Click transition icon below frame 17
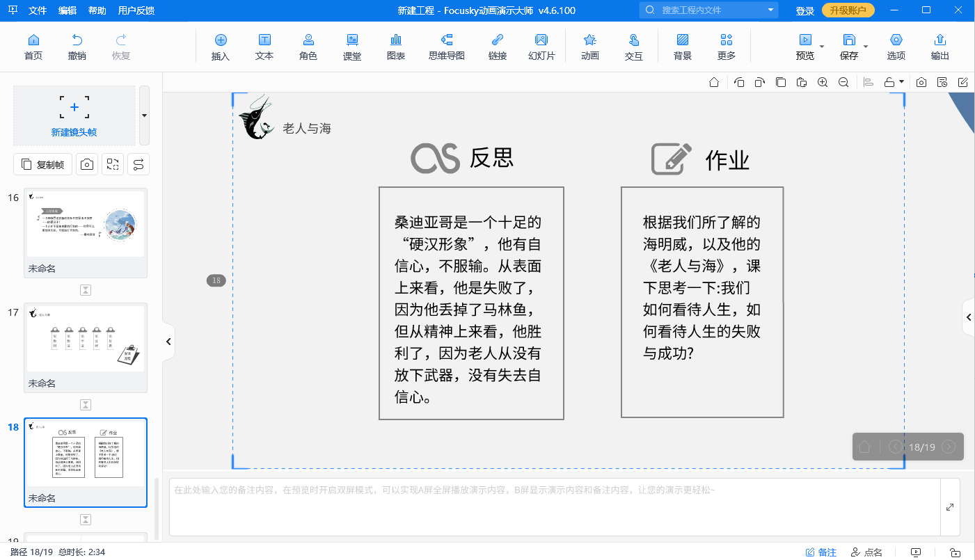Screen dimensions: 975x560 click(x=86, y=405)
